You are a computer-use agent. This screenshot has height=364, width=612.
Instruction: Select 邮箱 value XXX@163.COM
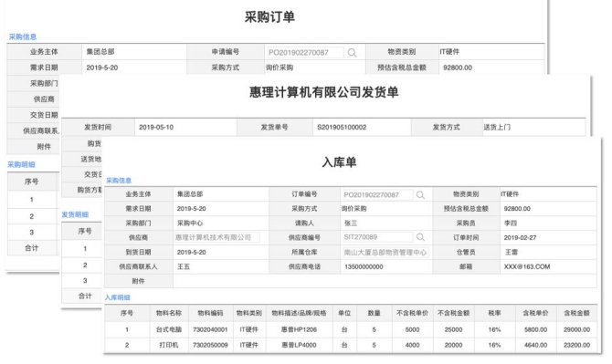[x=527, y=267]
